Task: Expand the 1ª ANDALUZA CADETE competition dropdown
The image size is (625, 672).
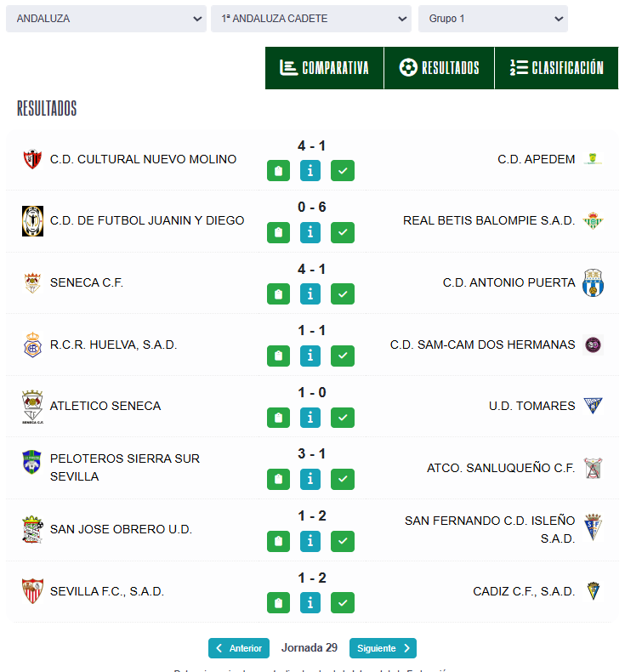Action: click(311, 19)
